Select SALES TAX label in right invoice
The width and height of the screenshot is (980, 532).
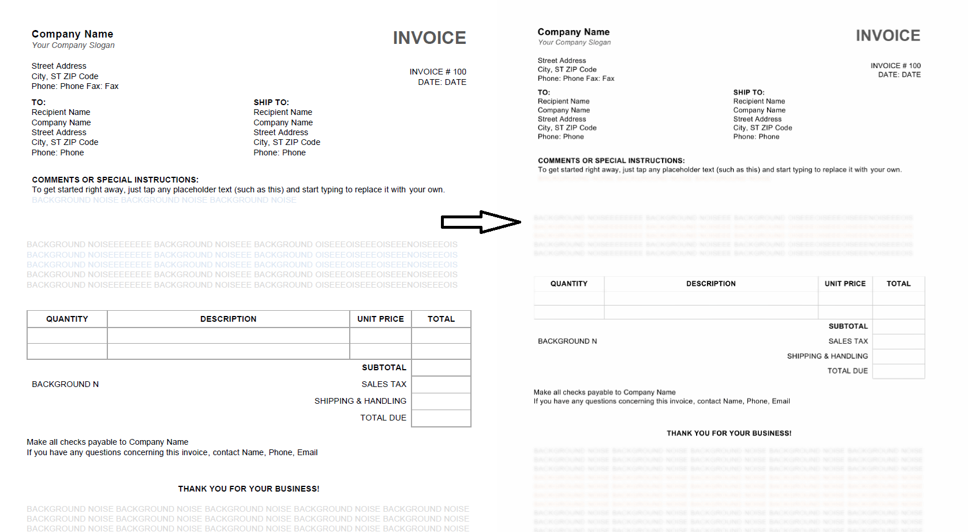pyautogui.click(x=848, y=341)
